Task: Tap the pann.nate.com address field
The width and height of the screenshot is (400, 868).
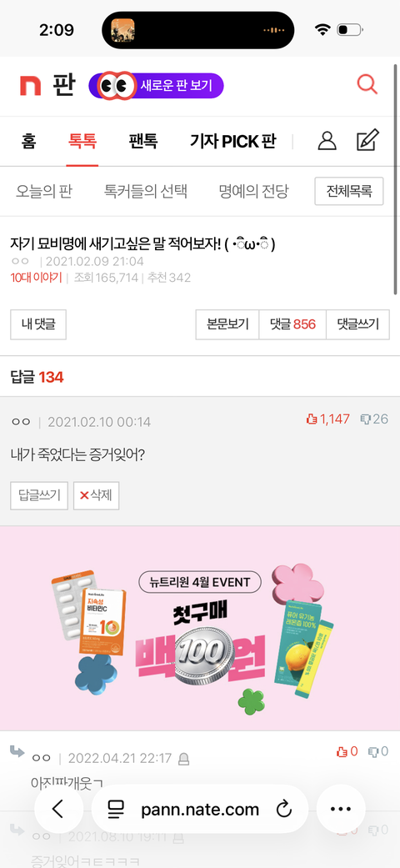Action: pyautogui.click(x=200, y=810)
